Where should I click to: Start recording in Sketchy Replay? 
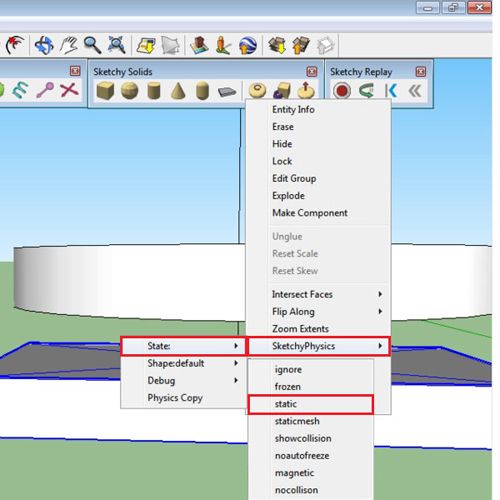(x=342, y=91)
